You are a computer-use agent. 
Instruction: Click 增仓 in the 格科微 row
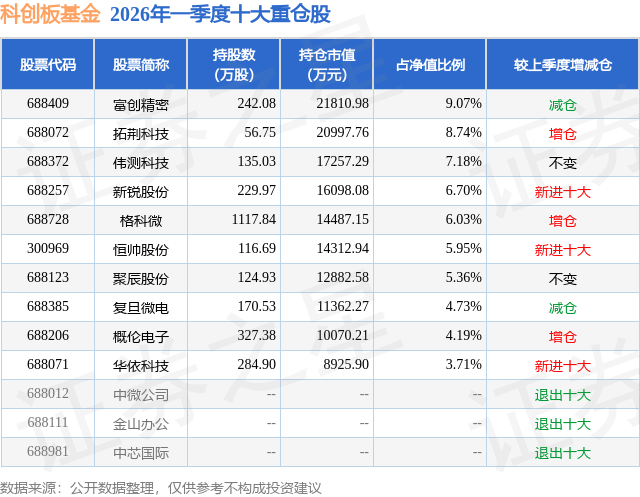click(563, 221)
